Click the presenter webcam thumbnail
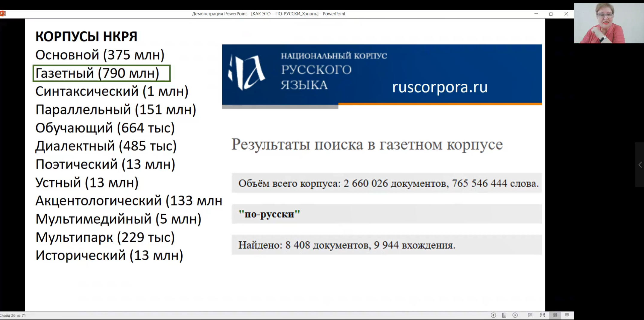Screen dimensions: 644x320 coord(609,23)
